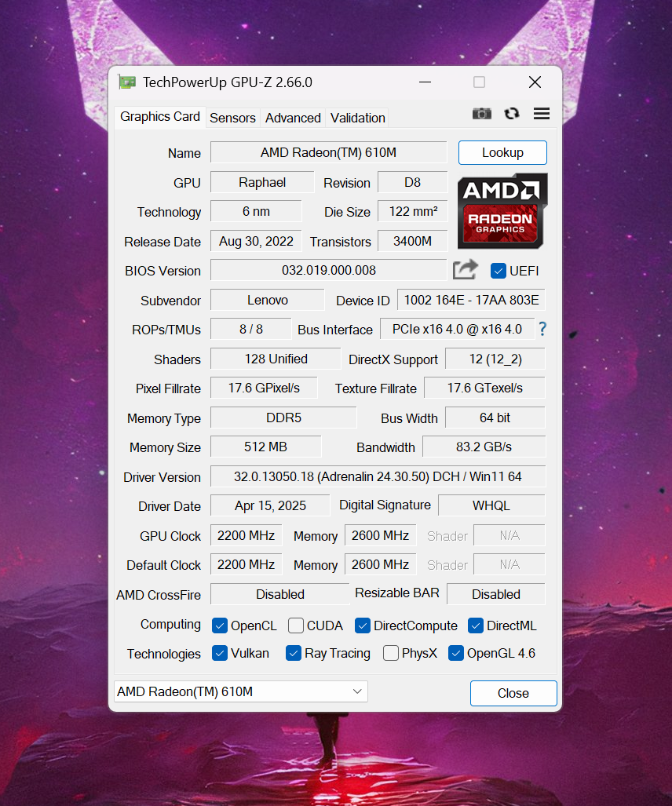Click the Release Date field Aug 30, 2022
This screenshot has width=672, height=806.
[256, 241]
